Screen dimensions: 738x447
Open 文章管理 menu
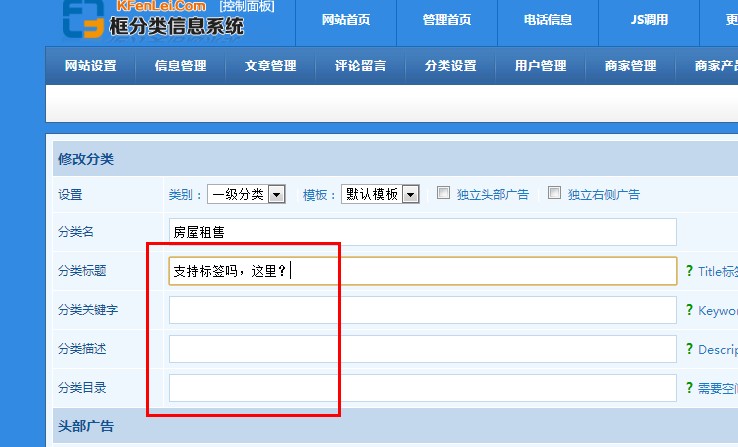271,66
